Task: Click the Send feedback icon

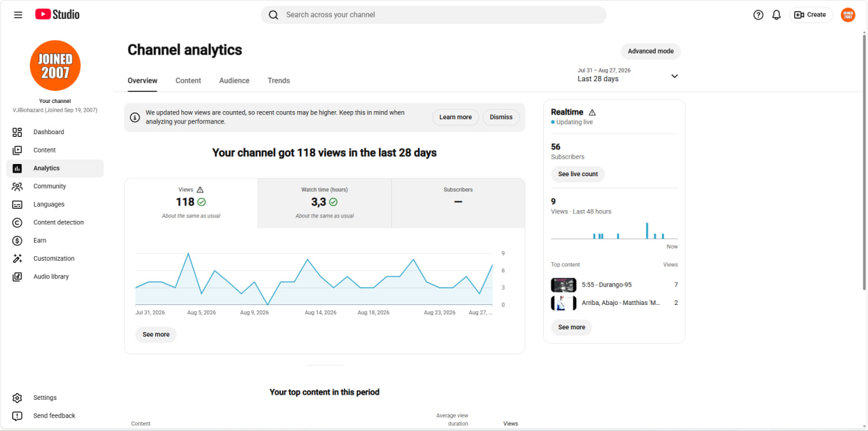Action: [18, 416]
